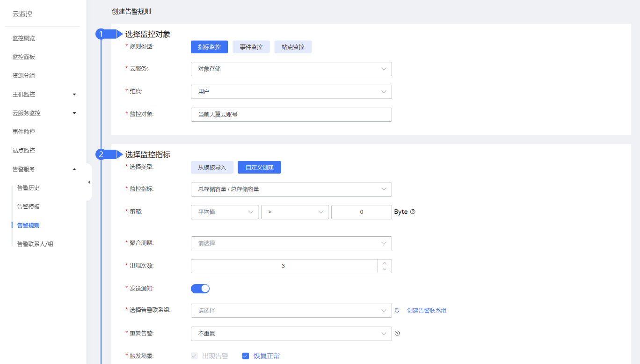
Task: Select the 事件监控 rule type button
Action: [x=251, y=47]
